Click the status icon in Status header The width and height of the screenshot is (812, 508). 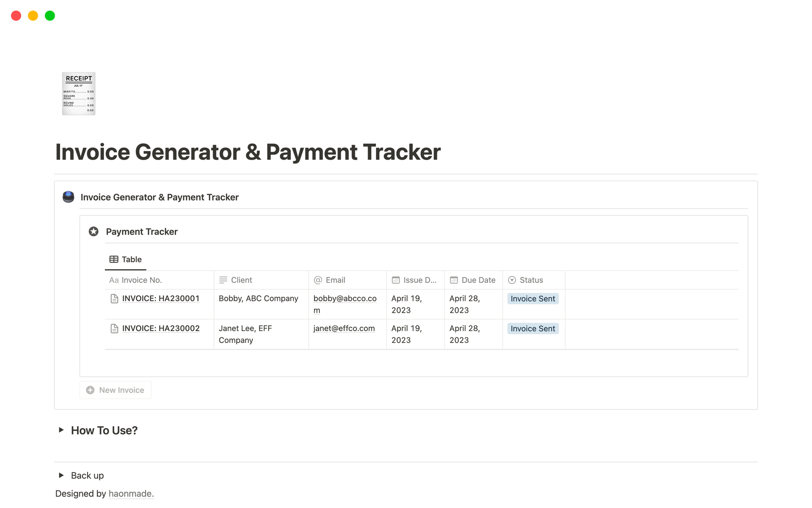click(x=512, y=280)
